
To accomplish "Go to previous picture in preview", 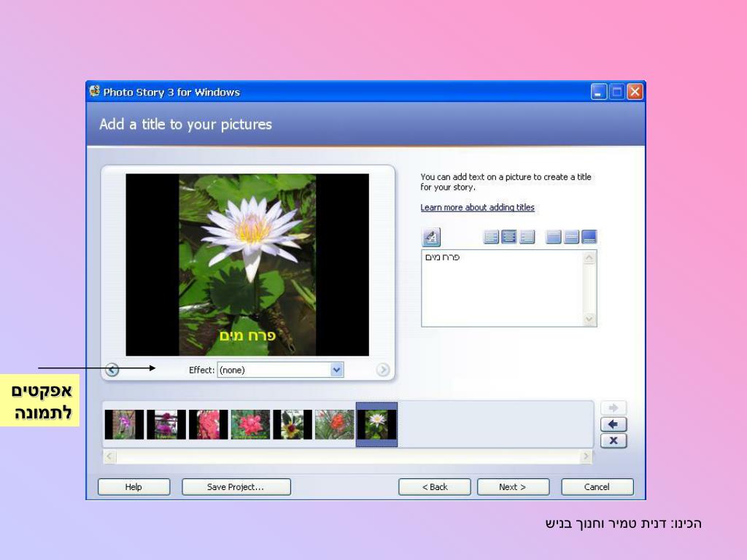I will [x=112, y=370].
